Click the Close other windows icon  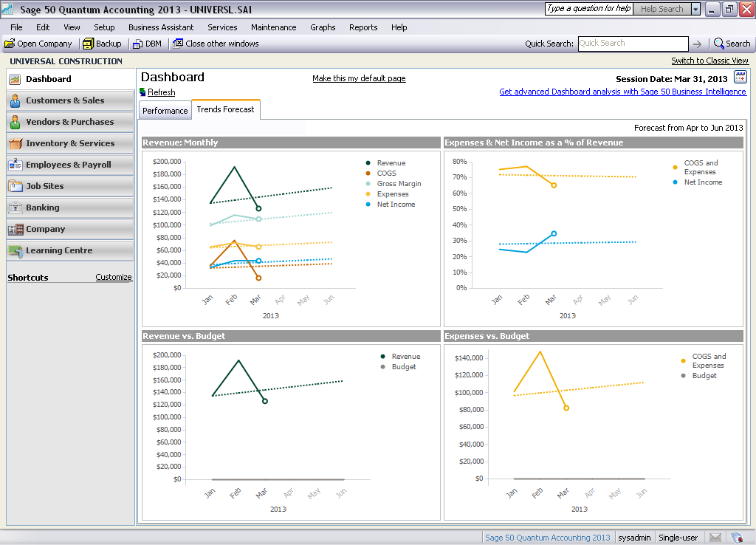(178, 44)
